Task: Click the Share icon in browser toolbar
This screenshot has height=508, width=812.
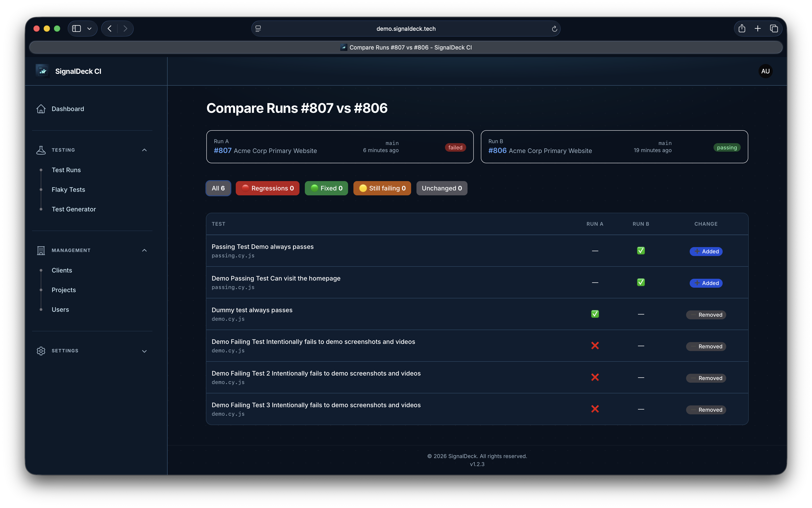Action: [x=742, y=29]
